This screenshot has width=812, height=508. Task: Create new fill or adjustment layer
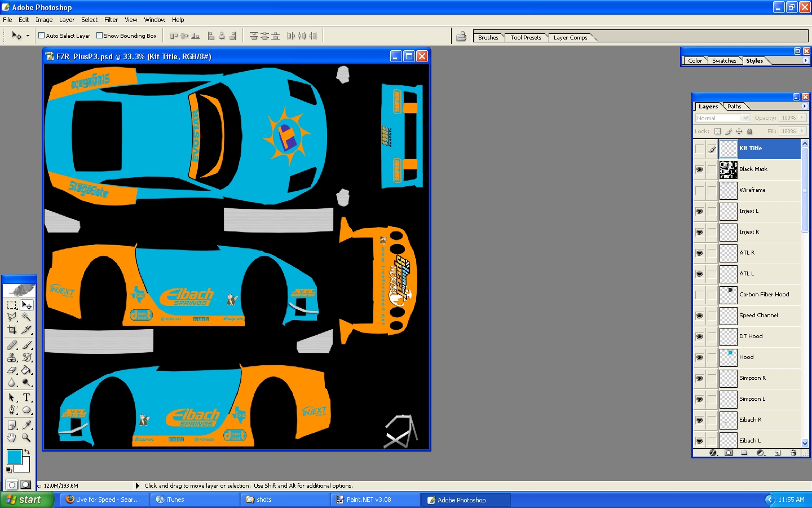click(x=761, y=453)
